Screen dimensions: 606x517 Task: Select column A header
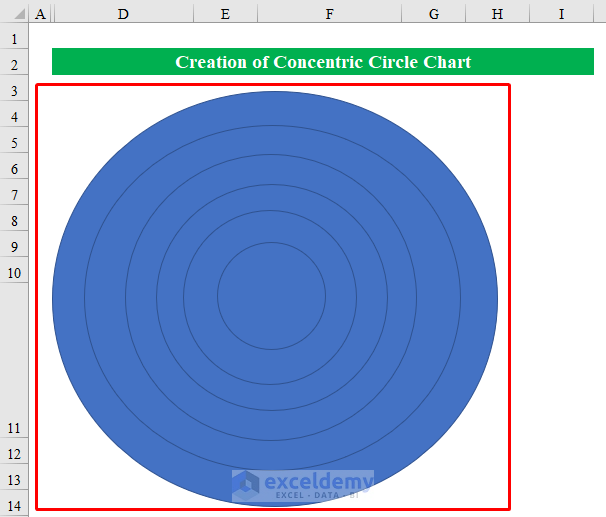[x=41, y=14]
